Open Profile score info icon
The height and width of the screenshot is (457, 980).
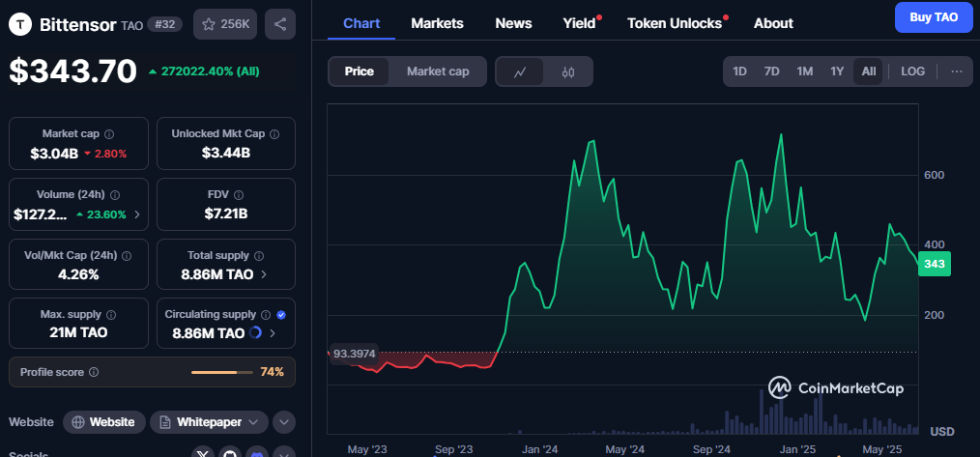coord(94,372)
